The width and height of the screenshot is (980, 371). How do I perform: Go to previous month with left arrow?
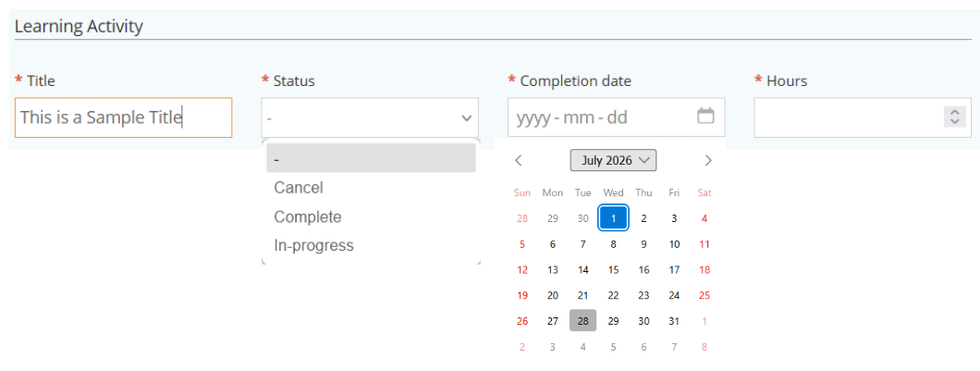(x=518, y=160)
